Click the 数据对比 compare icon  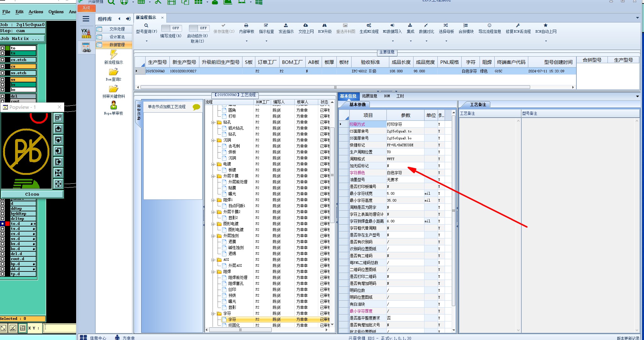click(x=426, y=25)
